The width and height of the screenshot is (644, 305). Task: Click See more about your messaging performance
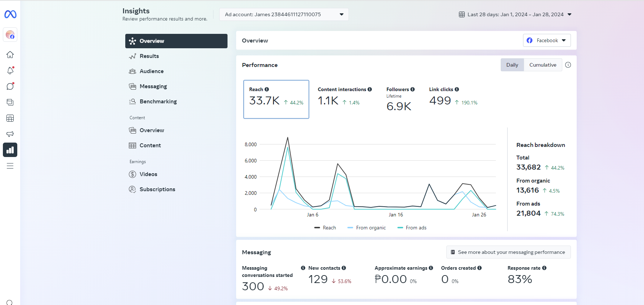508,252
